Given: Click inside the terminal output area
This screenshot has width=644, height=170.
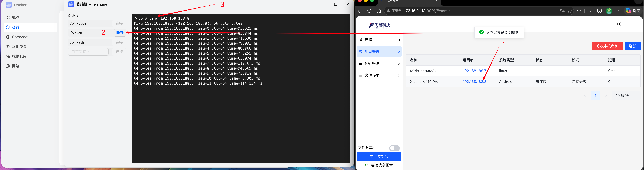Looking at the screenshot, I should tap(241, 88).
